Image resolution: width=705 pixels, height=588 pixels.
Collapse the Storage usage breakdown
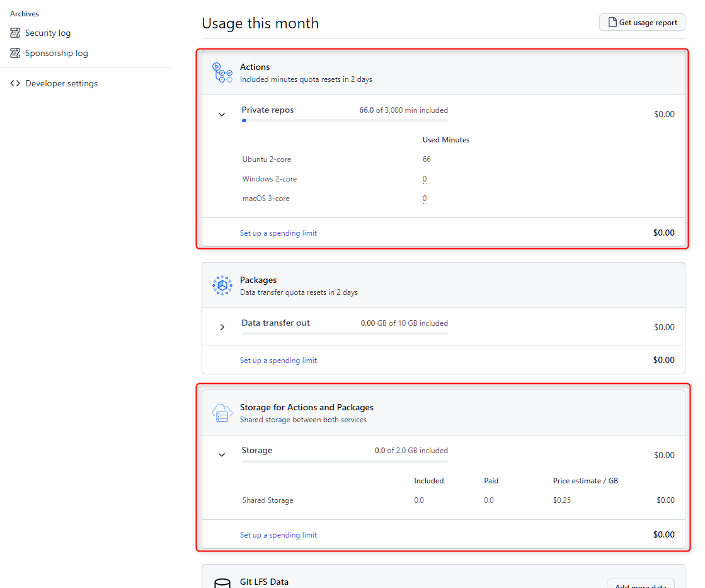(x=221, y=454)
